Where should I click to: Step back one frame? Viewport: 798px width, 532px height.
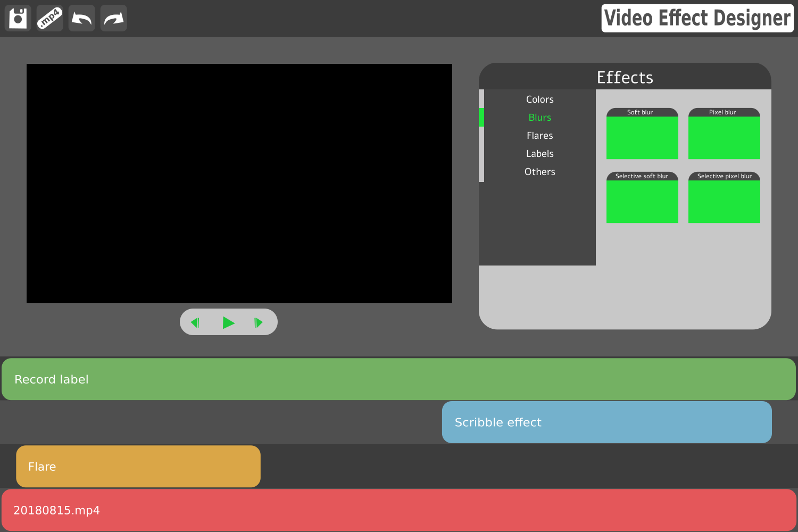pos(195,322)
